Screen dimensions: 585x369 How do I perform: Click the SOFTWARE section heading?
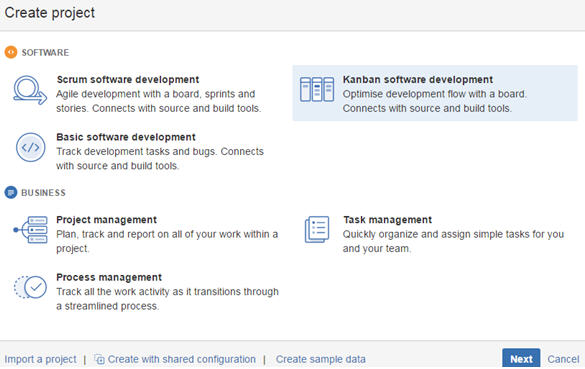[45, 53]
